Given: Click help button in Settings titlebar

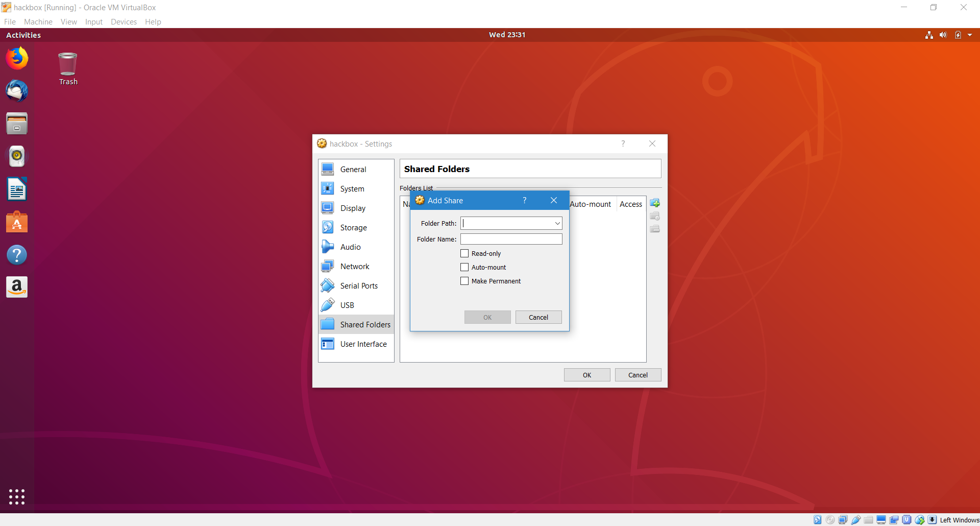Looking at the screenshot, I should coord(623,144).
